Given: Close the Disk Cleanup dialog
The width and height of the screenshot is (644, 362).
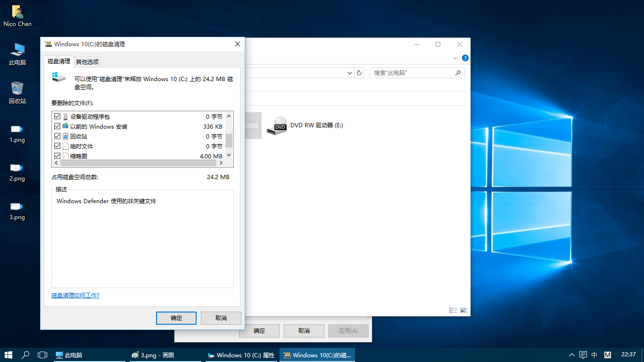Looking at the screenshot, I should pyautogui.click(x=238, y=44).
